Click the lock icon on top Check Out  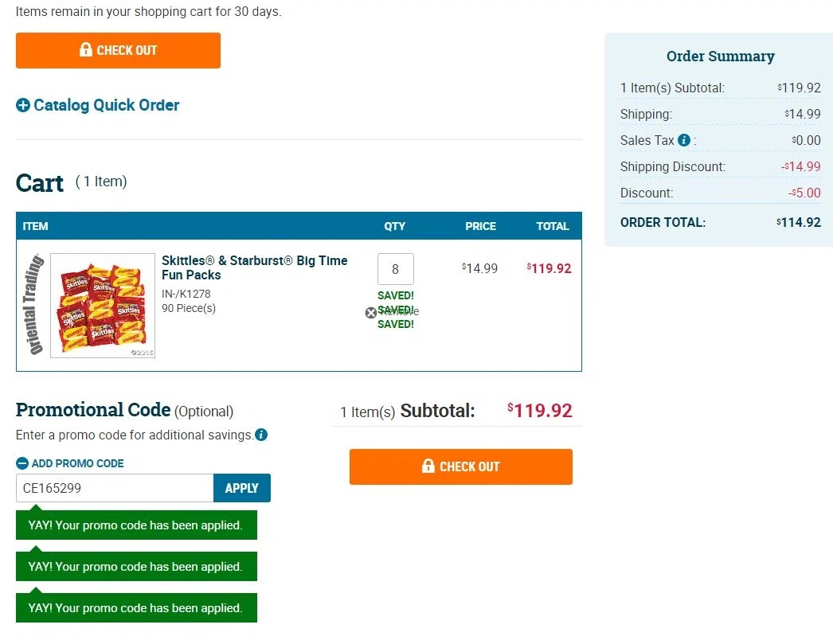point(85,50)
